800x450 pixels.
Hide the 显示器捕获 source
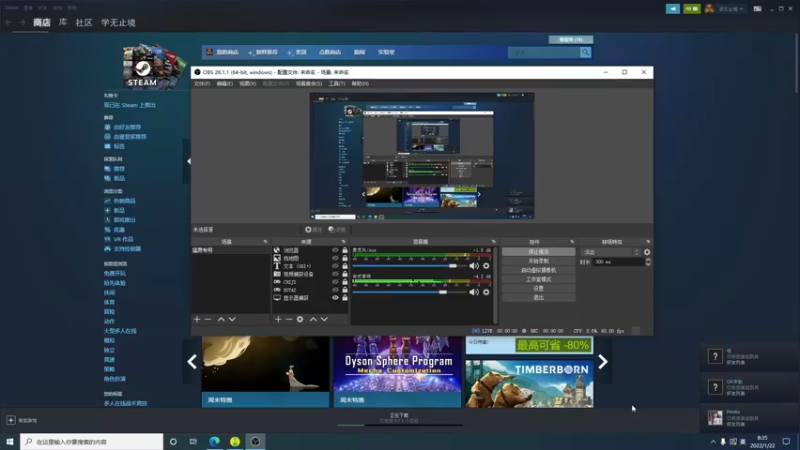335,297
